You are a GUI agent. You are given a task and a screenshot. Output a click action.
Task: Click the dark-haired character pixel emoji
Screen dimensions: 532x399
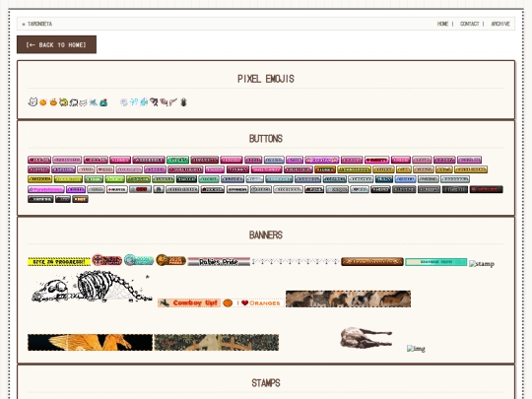[74, 102]
